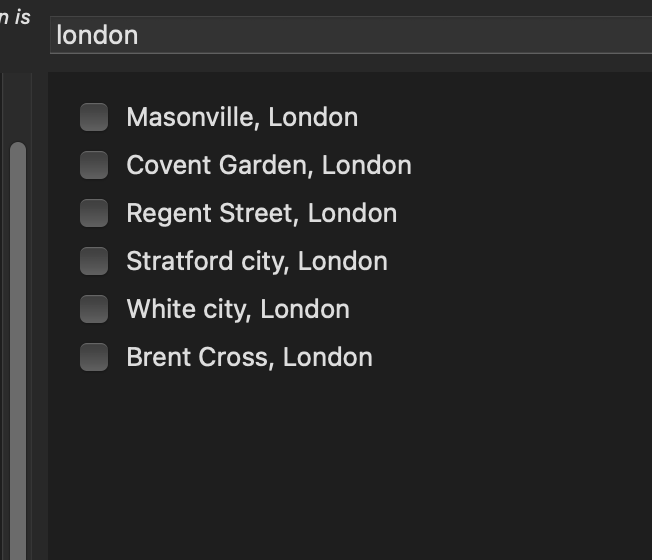This screenshot has height=560, width=652.
Task: Choose the Regent Street, London text entry
Action: [x=261, y=213]
